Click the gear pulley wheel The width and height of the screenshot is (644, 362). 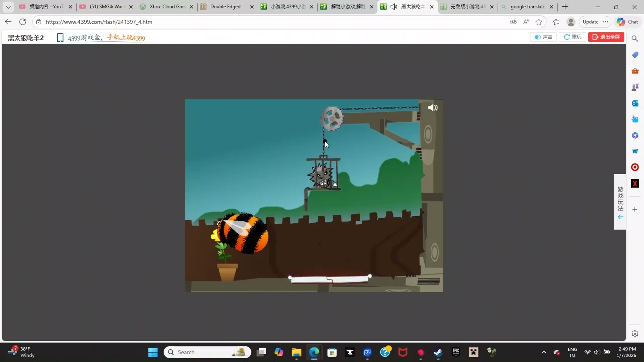(x=332, y=118)
